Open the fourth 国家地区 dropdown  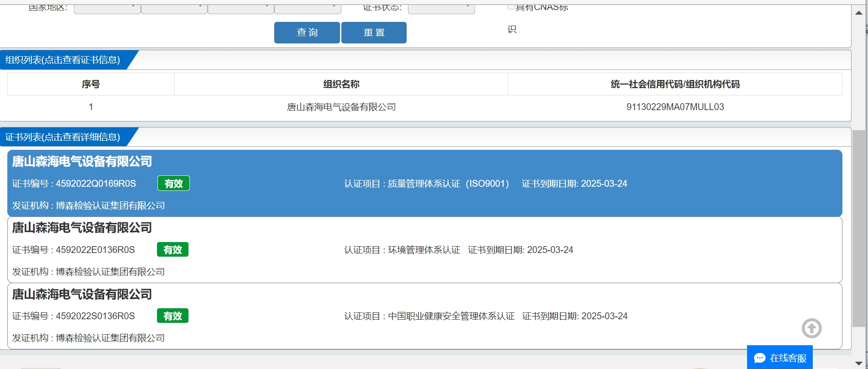click(308, 9)
